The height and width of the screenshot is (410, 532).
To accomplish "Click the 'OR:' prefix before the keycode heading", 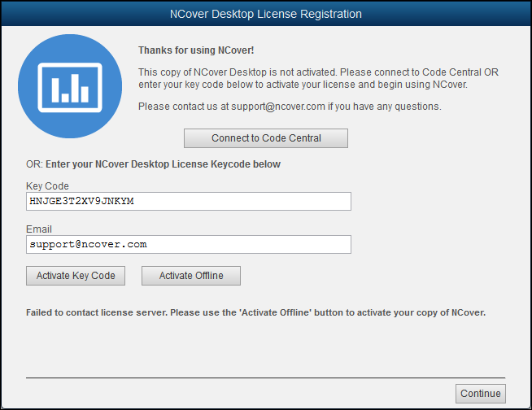I will click(34, 164).
